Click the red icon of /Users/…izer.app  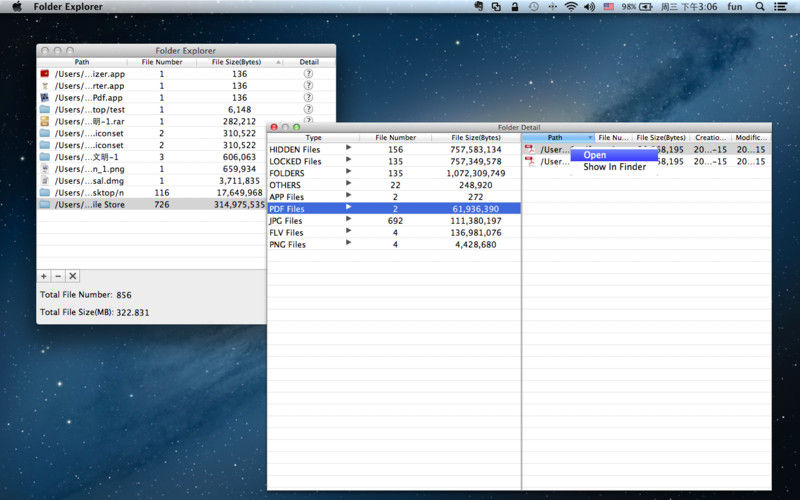[45, 73]
